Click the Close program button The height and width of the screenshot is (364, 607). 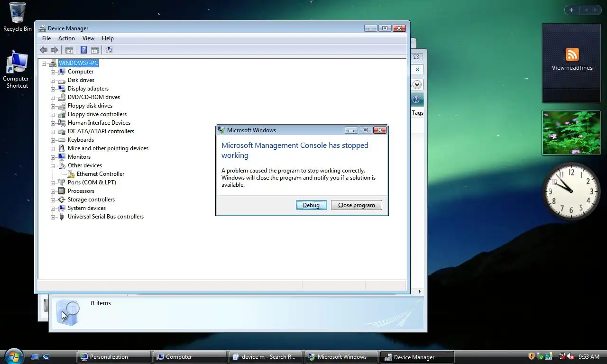[357, 205]
